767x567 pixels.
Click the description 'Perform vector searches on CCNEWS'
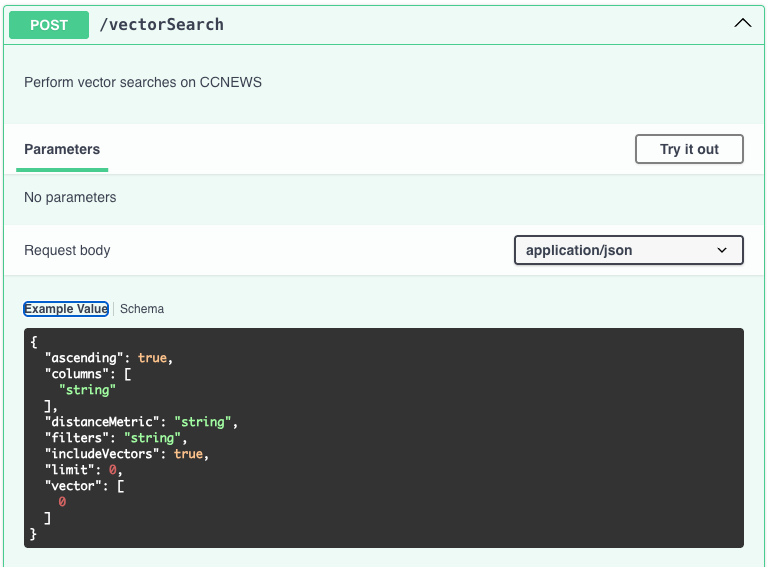point(143,82)
